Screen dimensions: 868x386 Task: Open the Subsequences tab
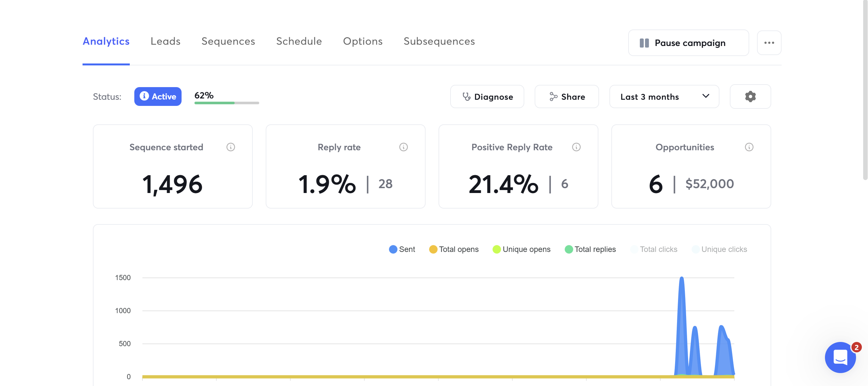(439, 41)
